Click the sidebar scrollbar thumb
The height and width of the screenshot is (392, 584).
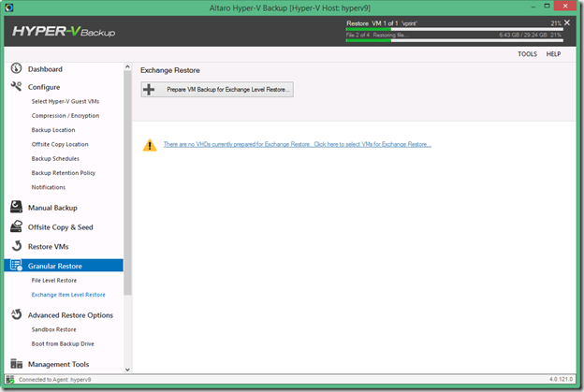127,182
